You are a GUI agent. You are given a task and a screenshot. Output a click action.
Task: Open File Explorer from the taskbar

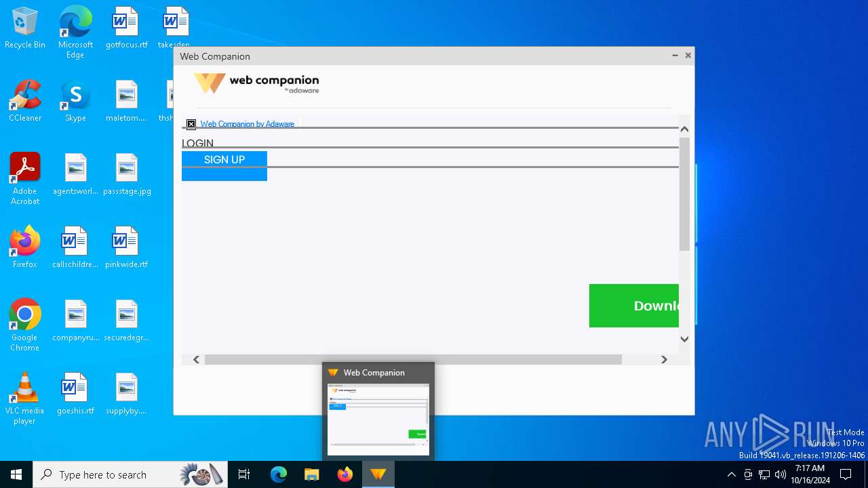pyautogui.click(x=312, y=474)
